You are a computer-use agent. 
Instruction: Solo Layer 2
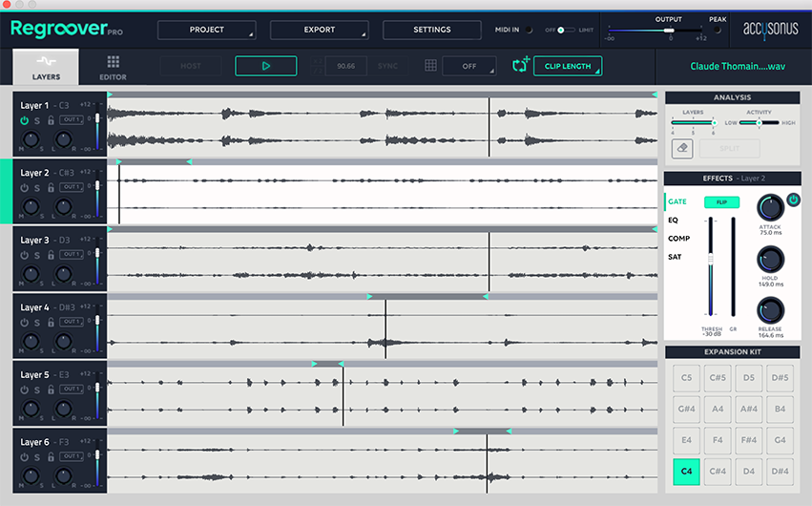click(x=37, y=188)
